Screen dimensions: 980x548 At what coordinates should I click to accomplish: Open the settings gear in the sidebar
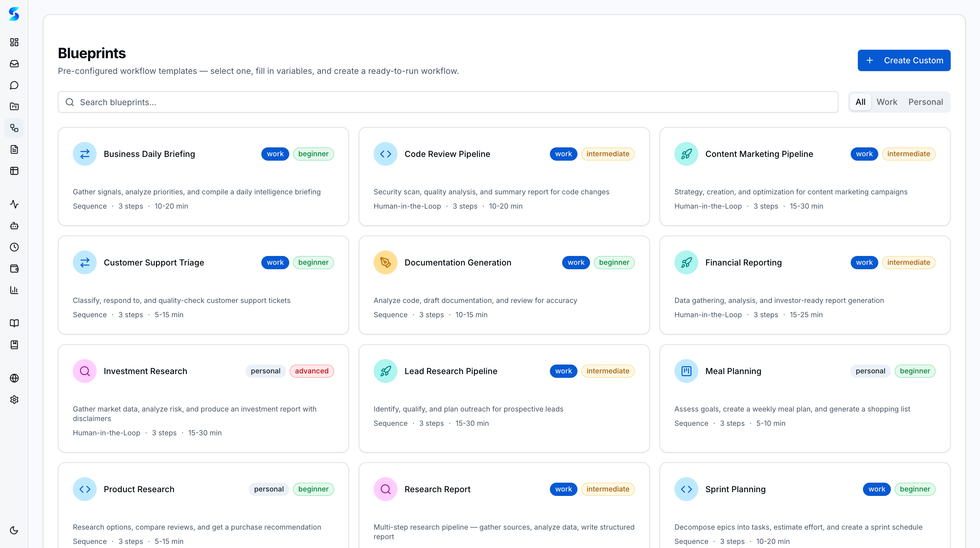click(x=14, y=400)
